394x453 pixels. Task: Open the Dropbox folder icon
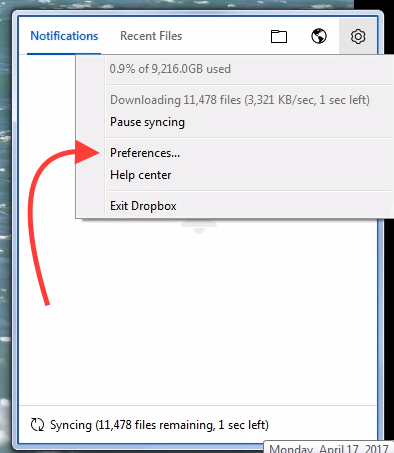(x=279, y=36)
